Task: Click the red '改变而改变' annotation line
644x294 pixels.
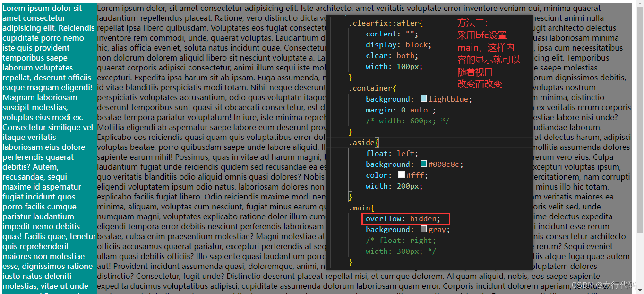Action: click(x=480, y=84)
